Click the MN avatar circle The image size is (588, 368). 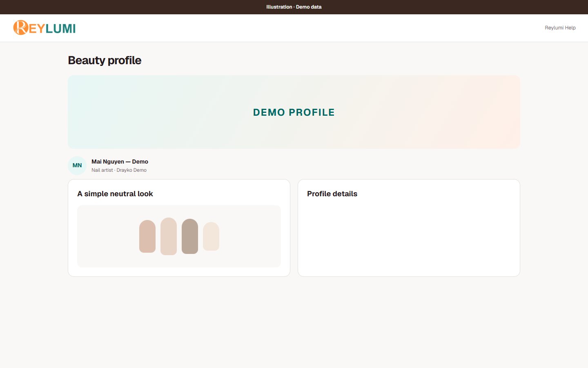pyautogui.click(x=77, y=166)
